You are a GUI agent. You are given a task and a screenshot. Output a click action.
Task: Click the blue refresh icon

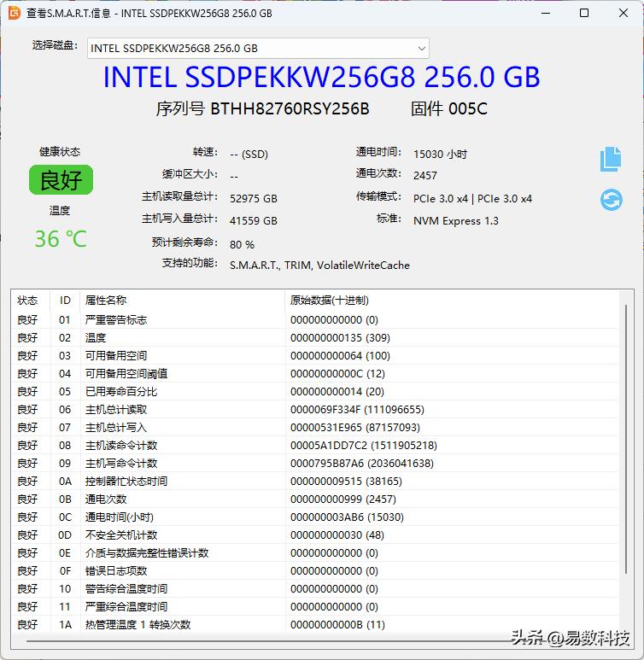point(612,200)
